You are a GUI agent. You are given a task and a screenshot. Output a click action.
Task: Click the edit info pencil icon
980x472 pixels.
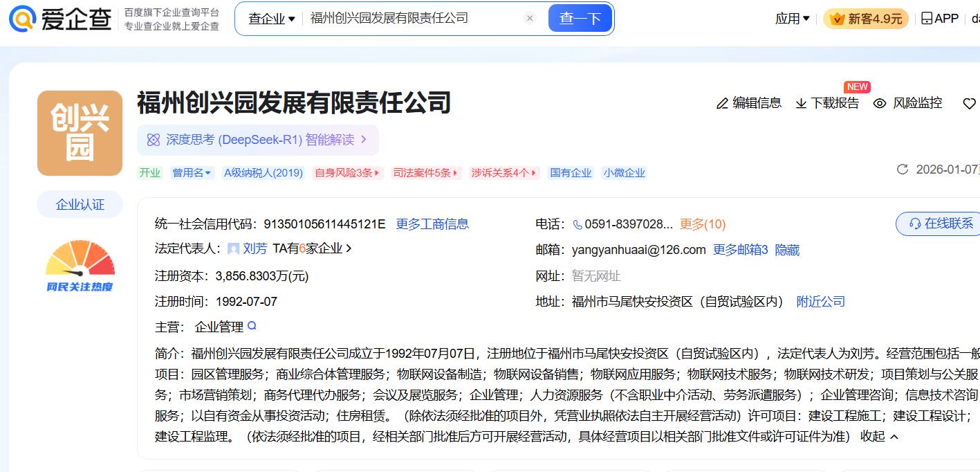[723, 104]
